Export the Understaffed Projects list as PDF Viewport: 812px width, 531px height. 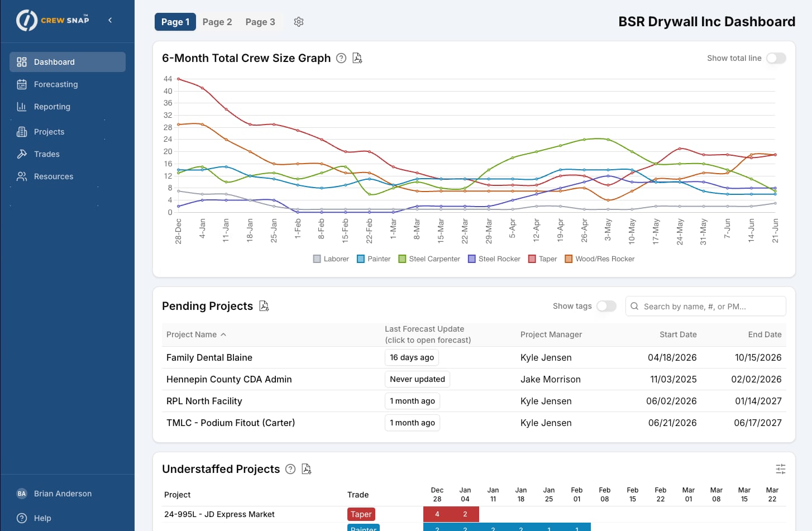tap(307, 469)
